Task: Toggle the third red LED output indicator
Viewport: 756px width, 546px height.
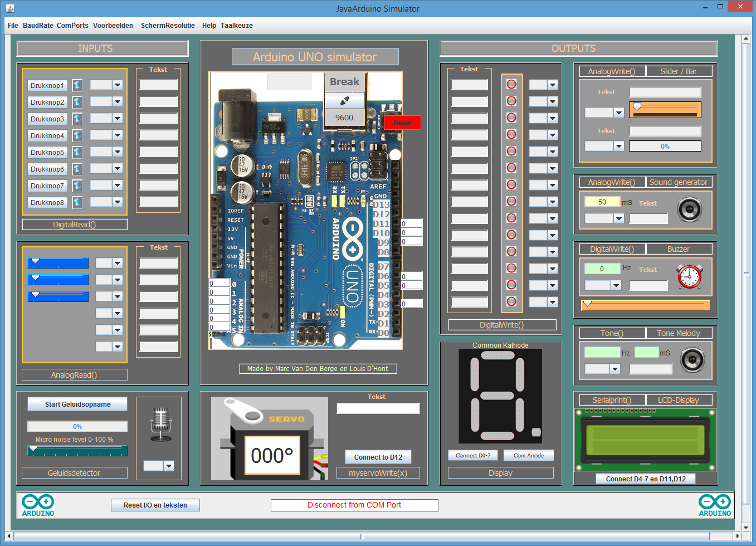Action: (511, 118)
